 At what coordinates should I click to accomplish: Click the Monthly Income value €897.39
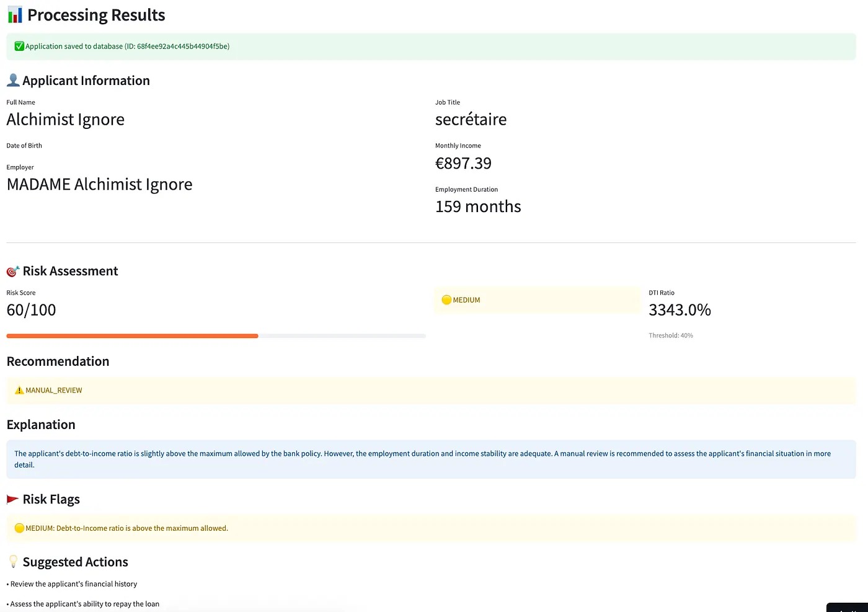(463, 163)
